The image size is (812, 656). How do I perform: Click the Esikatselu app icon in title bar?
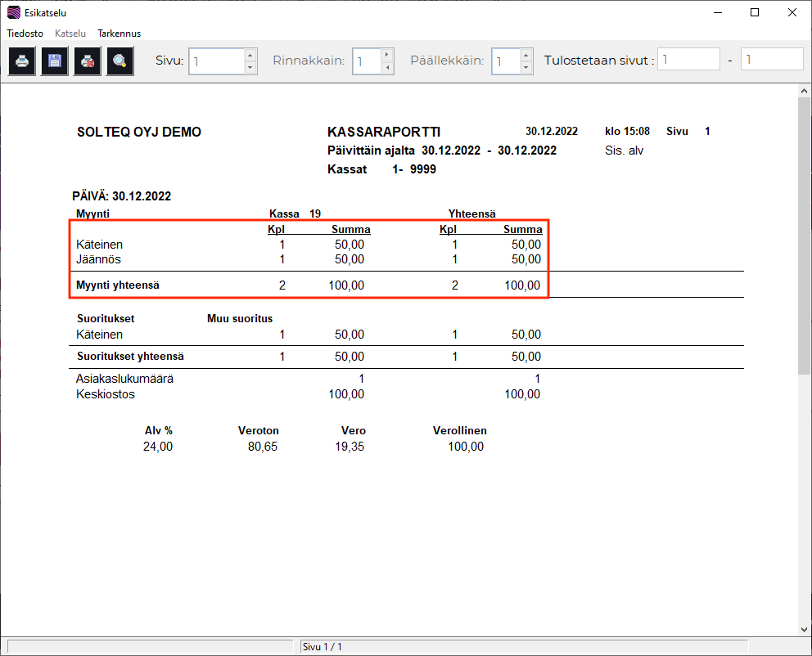13,13
